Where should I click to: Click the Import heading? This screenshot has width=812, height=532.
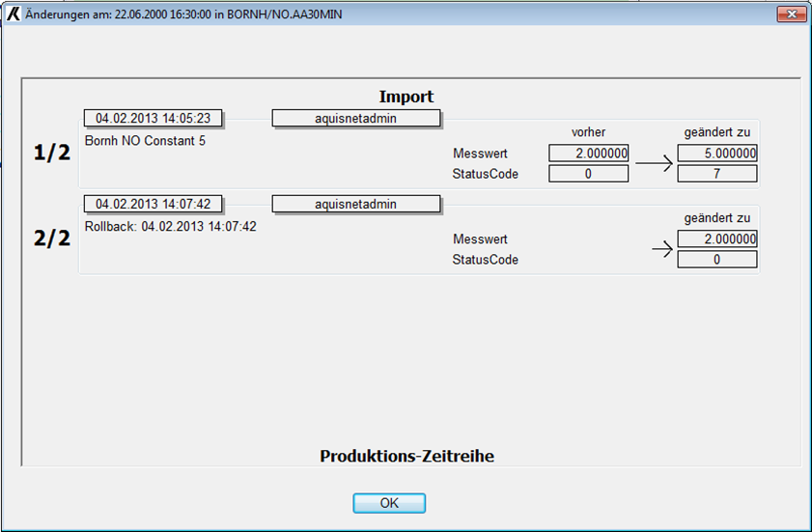coord(406,97)
